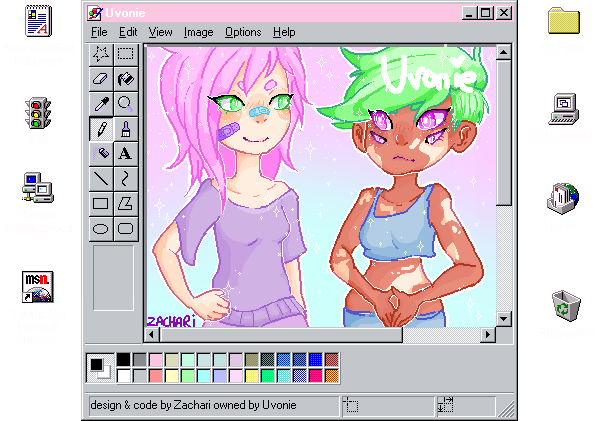Choose the pastel light green swatch in bottom row
Image resolution: width=604 pixels, height=421 pixels.
point(188,376)
